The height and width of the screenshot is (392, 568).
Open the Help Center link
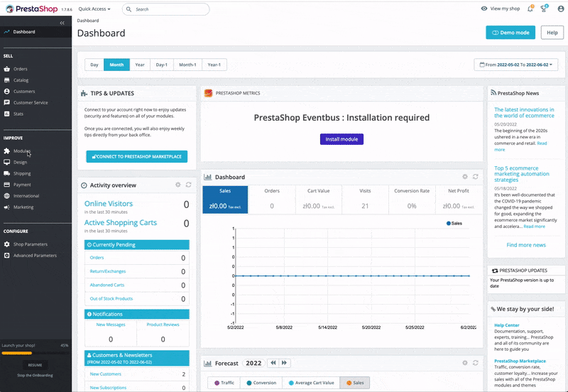(507, 325)
